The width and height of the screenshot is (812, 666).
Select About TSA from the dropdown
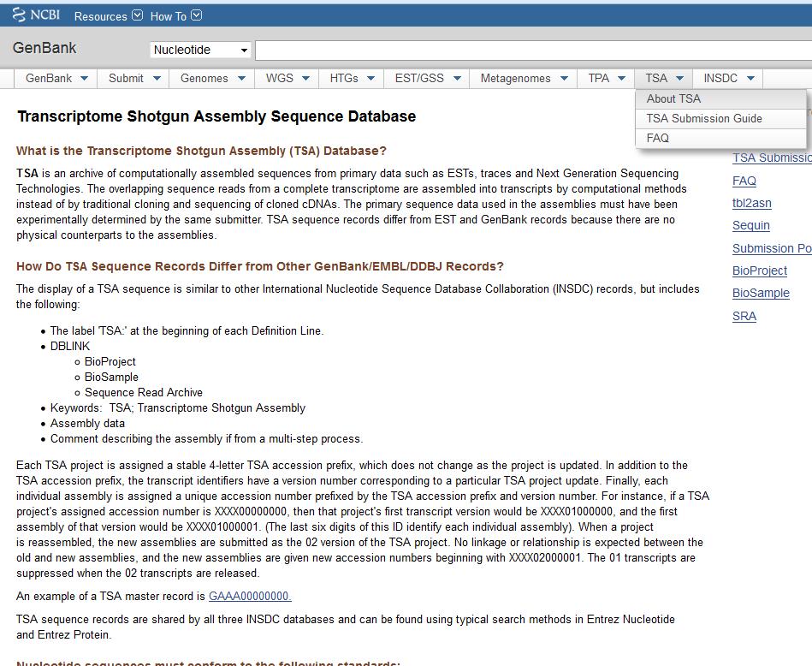[720, 99]
